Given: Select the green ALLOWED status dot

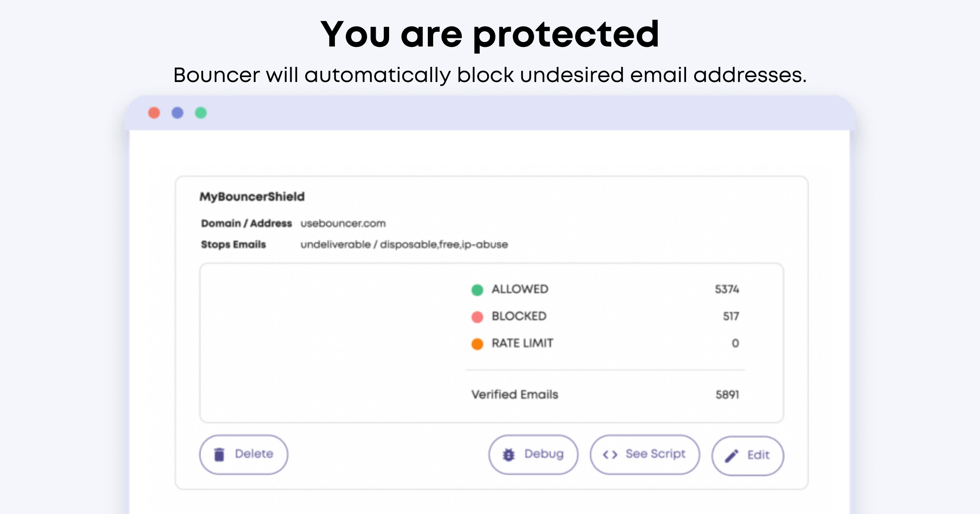Looking at the screenshot, I should pos(477,290).
